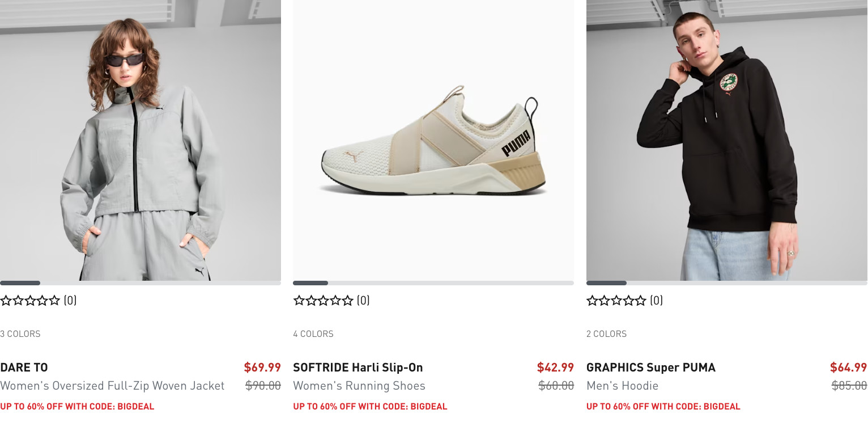Click the Women's Oversized Full-Zip Woven Jacket subtitle
This screenshot has width=868, height=422.
[112, 386]
